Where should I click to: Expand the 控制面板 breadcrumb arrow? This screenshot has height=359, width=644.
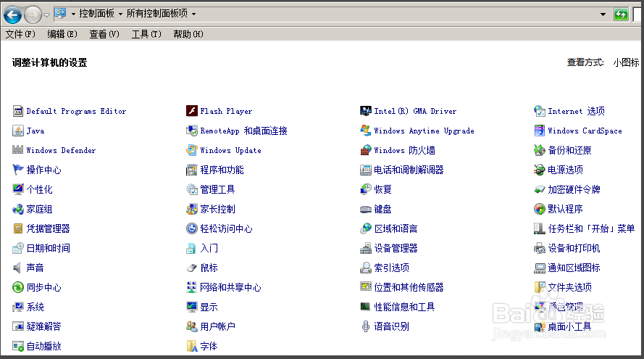[x=120, y=14]
